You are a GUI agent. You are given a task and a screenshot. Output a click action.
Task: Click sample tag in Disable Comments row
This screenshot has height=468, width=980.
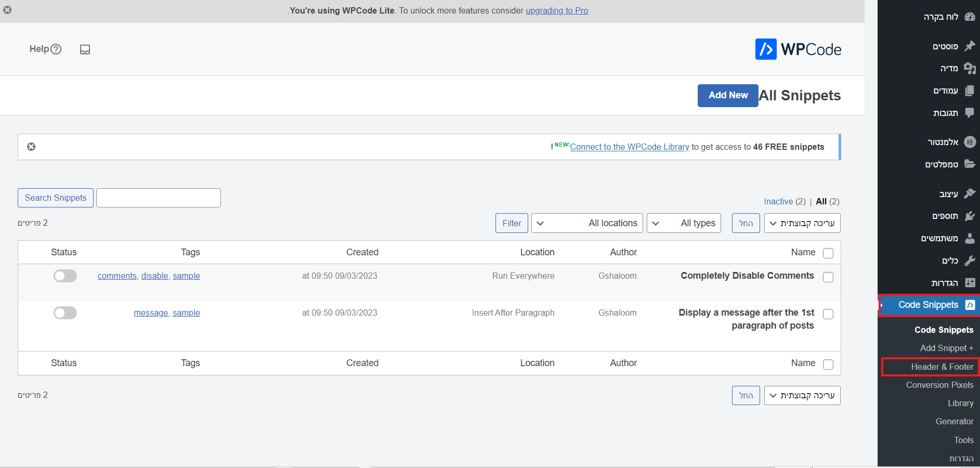[x=186, y=276]
